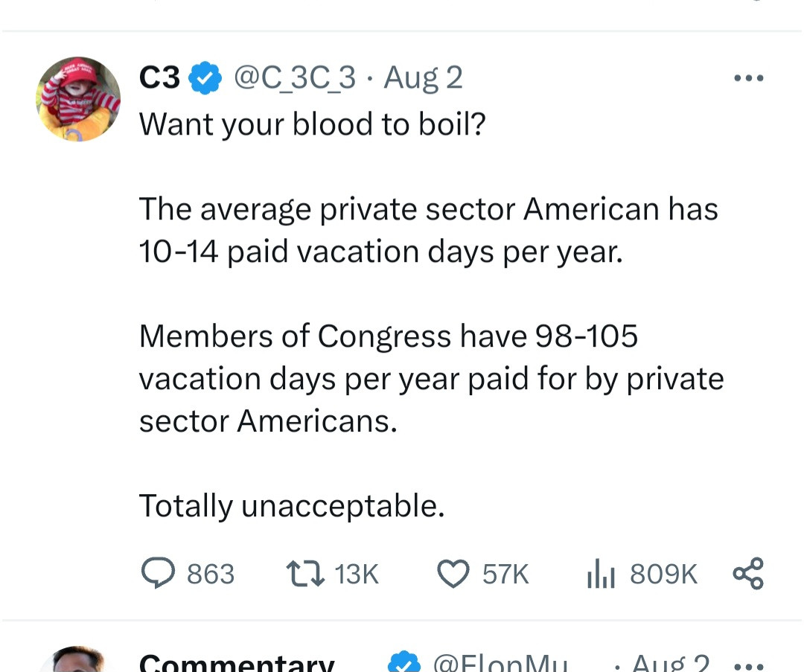Click the reply speech bubble icon
Viewport: 804px width, 672px height.
[x=158, y=574]
